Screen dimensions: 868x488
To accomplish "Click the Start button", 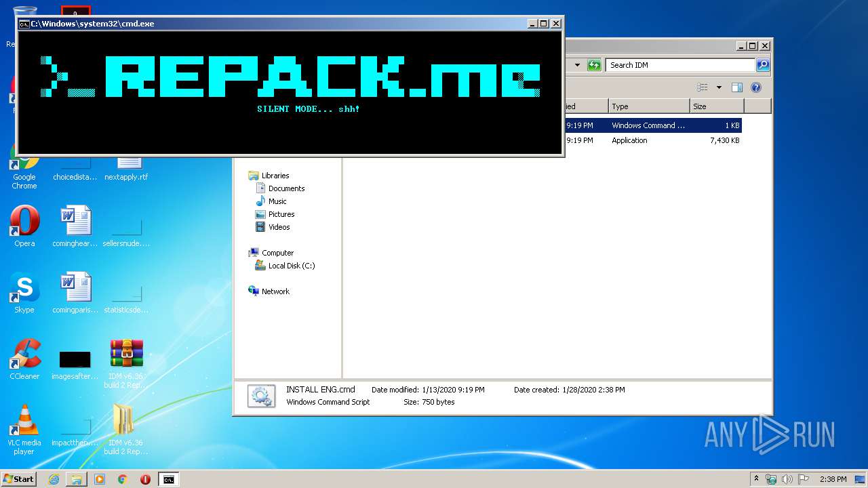I will [19, 479].
